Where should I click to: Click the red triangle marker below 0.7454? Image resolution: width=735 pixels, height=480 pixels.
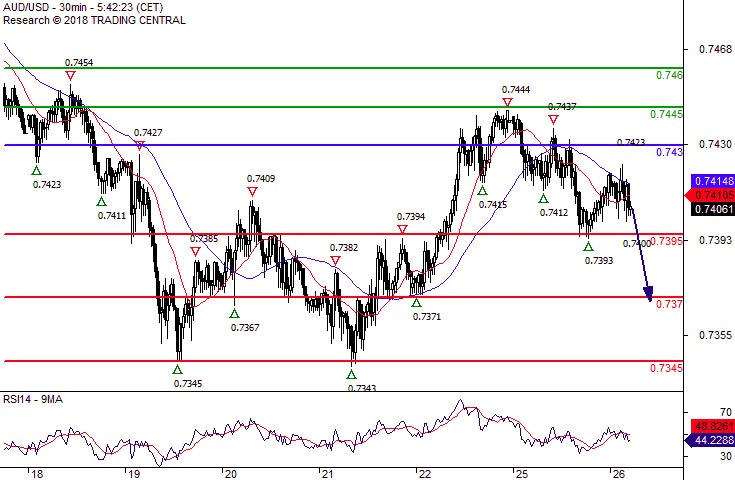click(70, 75)
